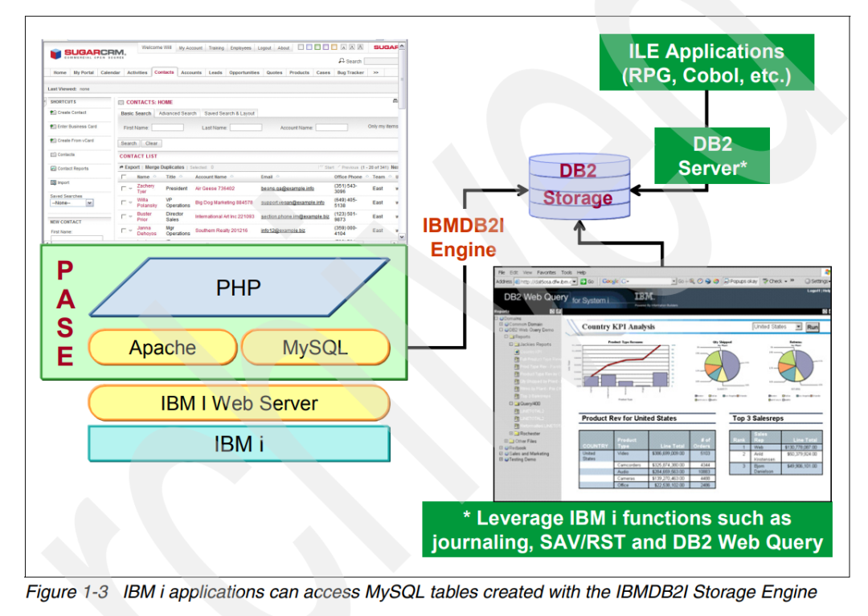The height and width of the screenshot is (616, 868).
Task: Click the IBM logo in Web Query banner
Action: click(x=645, y=296)
